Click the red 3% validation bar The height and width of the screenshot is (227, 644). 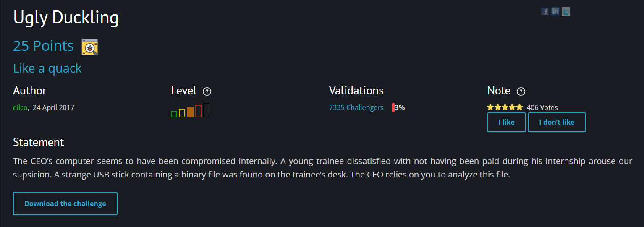point(393,107)
